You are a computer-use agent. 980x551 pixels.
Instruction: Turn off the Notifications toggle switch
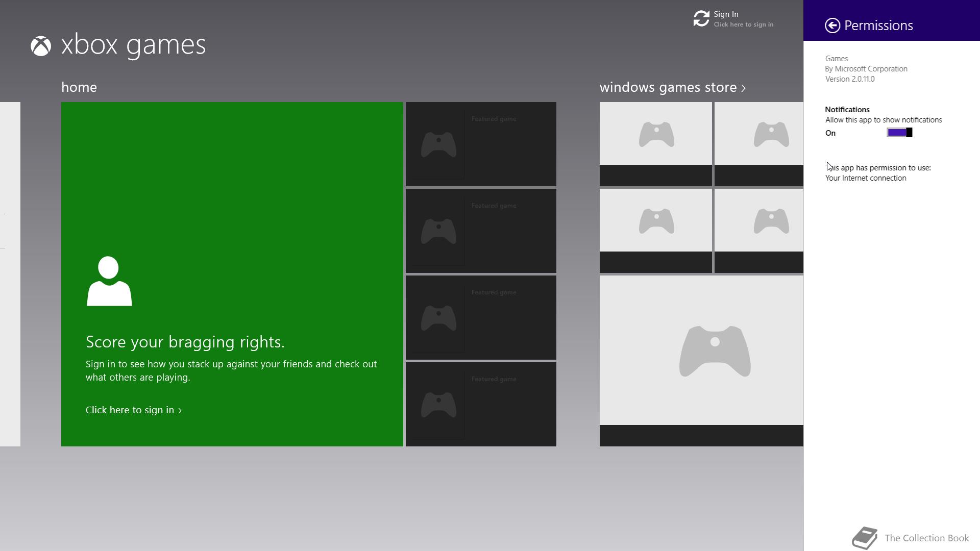coord(899,133)
